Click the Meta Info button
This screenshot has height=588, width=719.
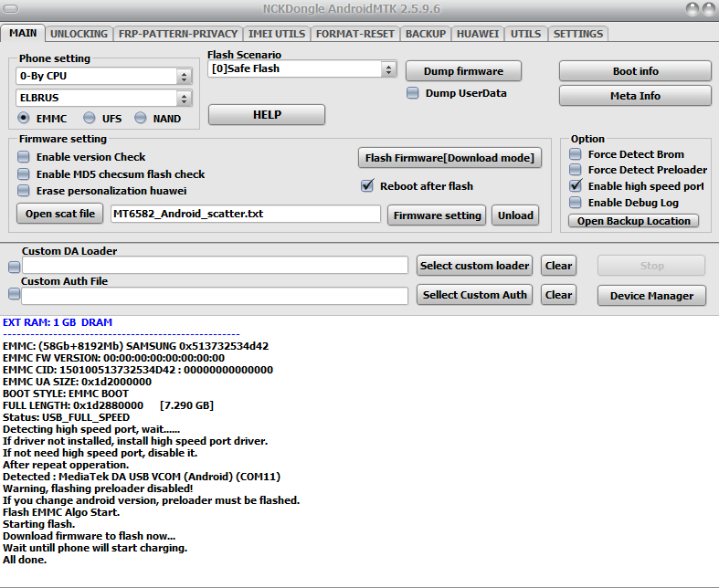(635, 96)
